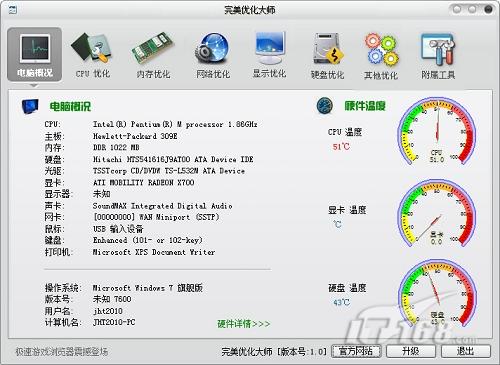Click the 硬件详情>>> hardware details link

tap(244, 324)
